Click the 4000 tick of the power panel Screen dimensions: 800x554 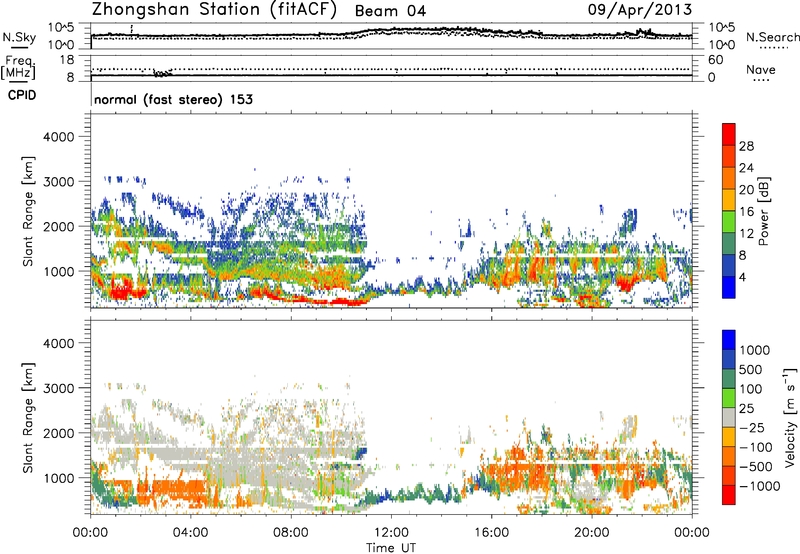[58, 136]
